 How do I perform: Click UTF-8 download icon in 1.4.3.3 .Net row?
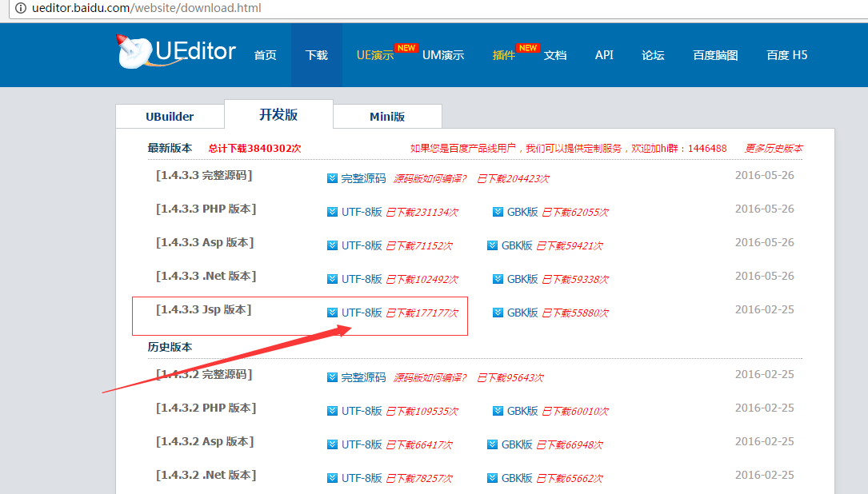click(332, 279)
